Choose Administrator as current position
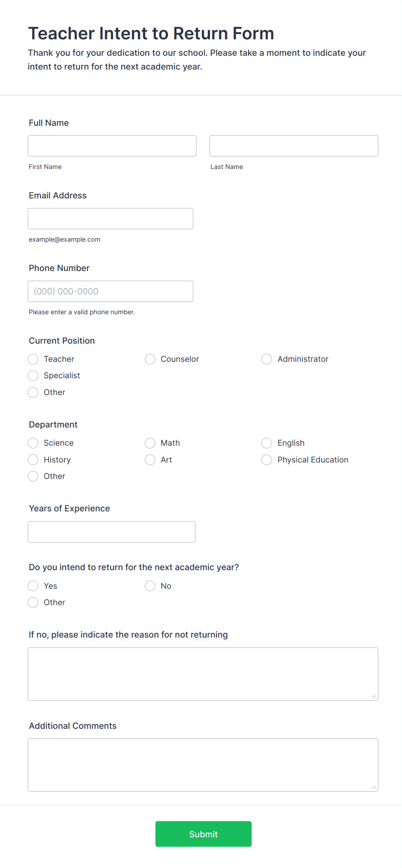 (x=266, y=359)
